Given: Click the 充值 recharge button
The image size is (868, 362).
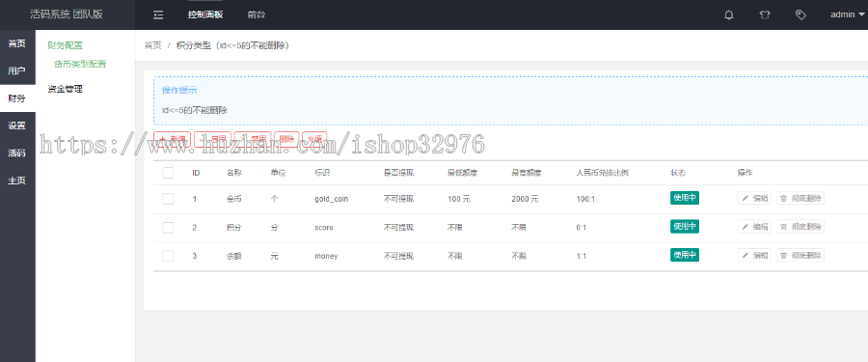Looking at the screenshot, I should [315, 139].
